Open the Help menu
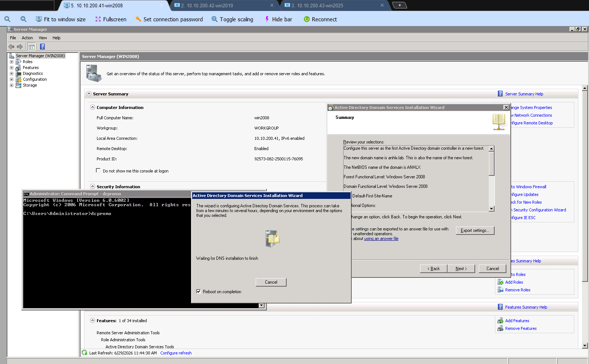The height and width of the screenshot is (364, 589). click(x=56, y=38)
